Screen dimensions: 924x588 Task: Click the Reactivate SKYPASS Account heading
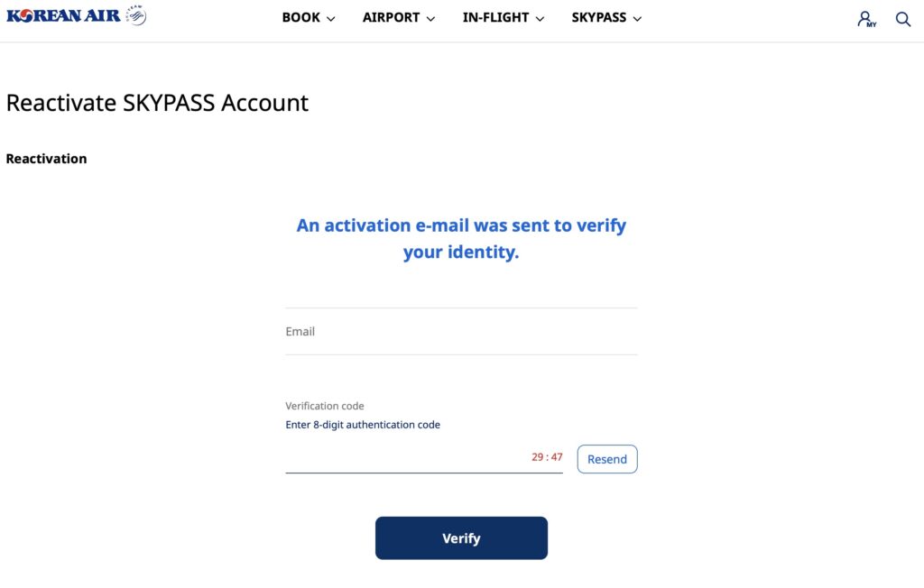click(x=157, y=103)
